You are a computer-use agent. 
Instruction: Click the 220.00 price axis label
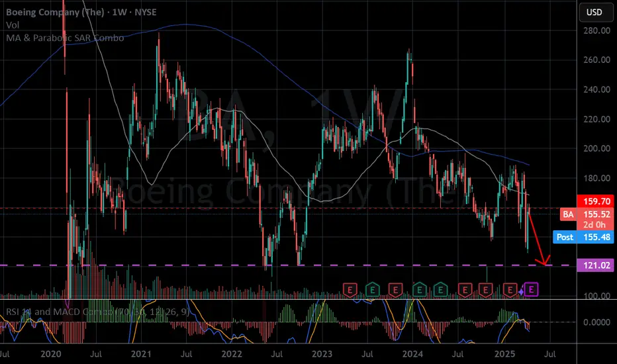[596, 119]
